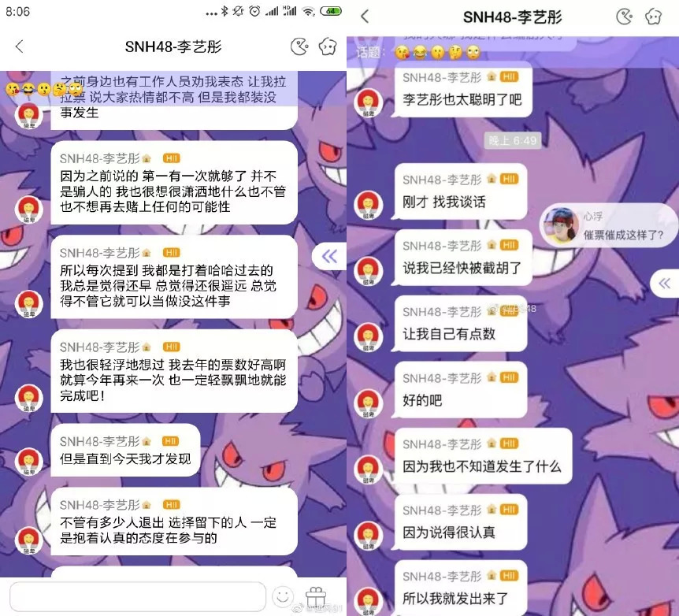Image resolution: width=679 pixels, height=616 pixels.
Task: Tap the 李艺彤也太聪明了吧 message bubble
Action: click(463, 89)
